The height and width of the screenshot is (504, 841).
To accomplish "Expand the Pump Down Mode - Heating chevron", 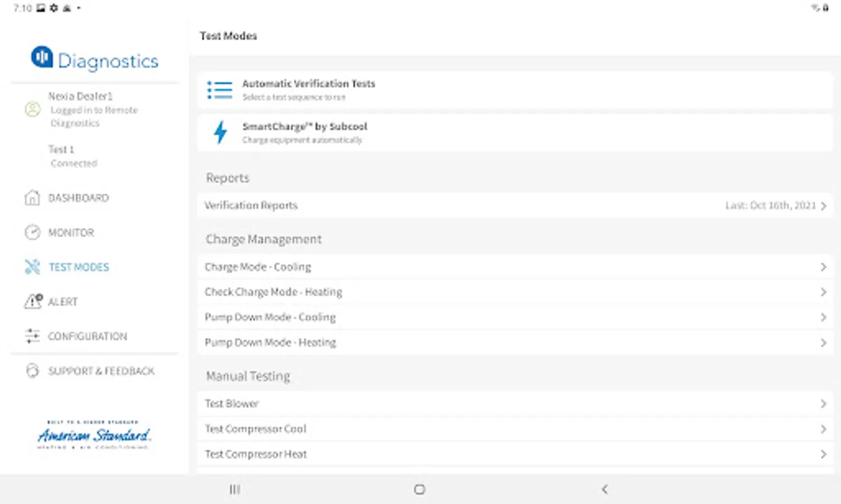I will [x=823, y=342].
